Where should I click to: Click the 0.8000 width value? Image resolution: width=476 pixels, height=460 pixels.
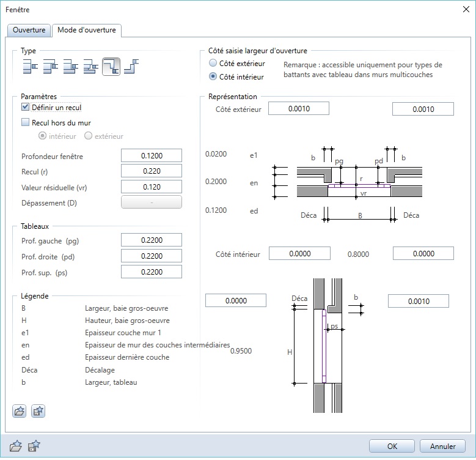tap(358, 254)
